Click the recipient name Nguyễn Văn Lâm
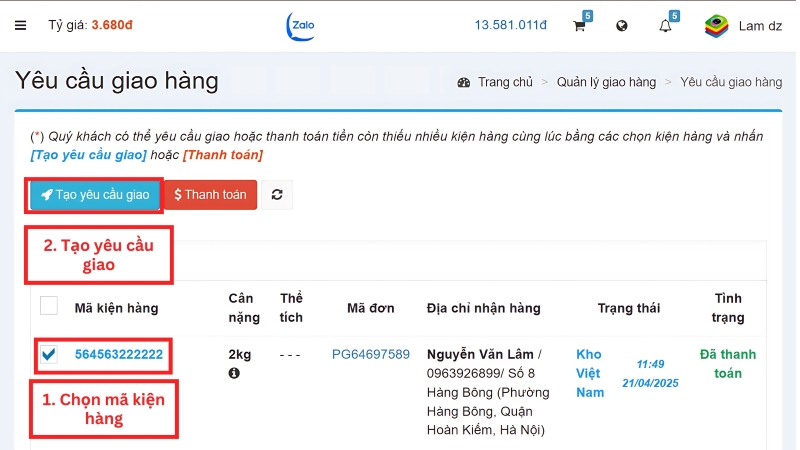 480,354
